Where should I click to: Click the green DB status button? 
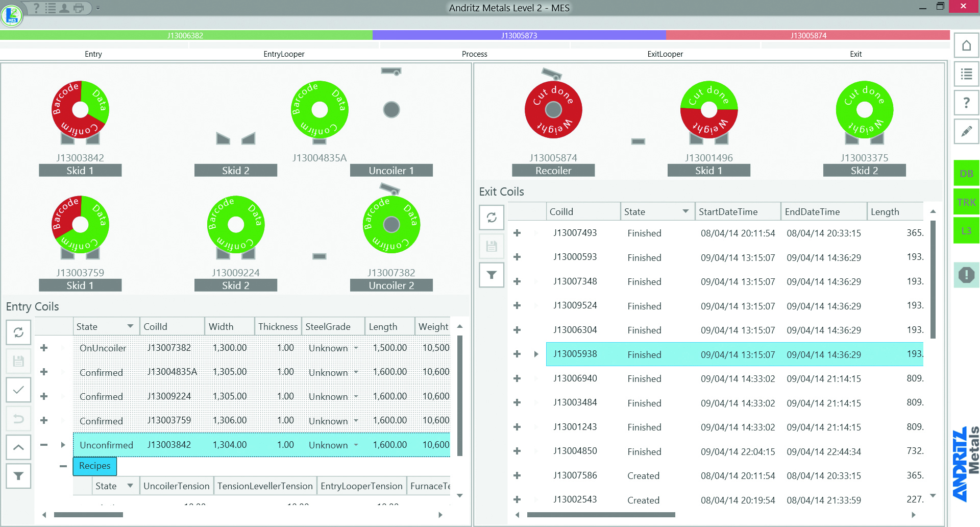pos(966,174)
